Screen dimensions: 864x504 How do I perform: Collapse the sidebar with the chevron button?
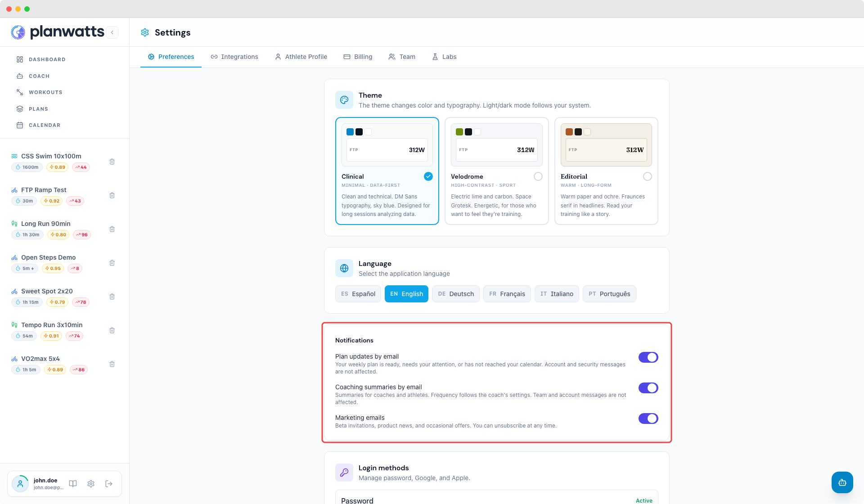(x=112, y=32)
